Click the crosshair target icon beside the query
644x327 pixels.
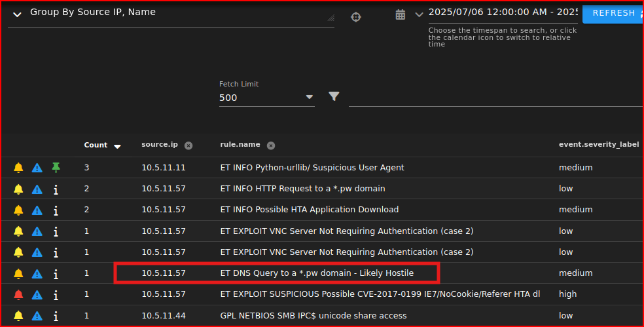coord(356,17)
